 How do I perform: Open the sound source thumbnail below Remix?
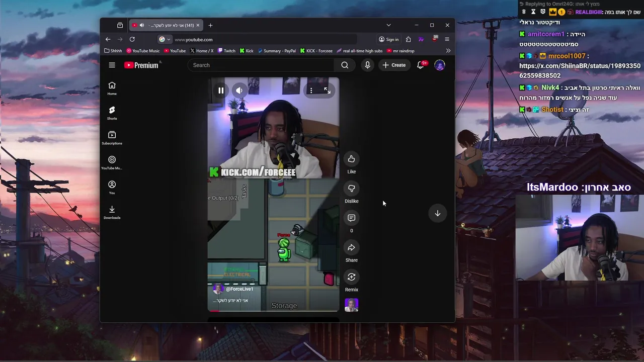click(x=351, y=305)
